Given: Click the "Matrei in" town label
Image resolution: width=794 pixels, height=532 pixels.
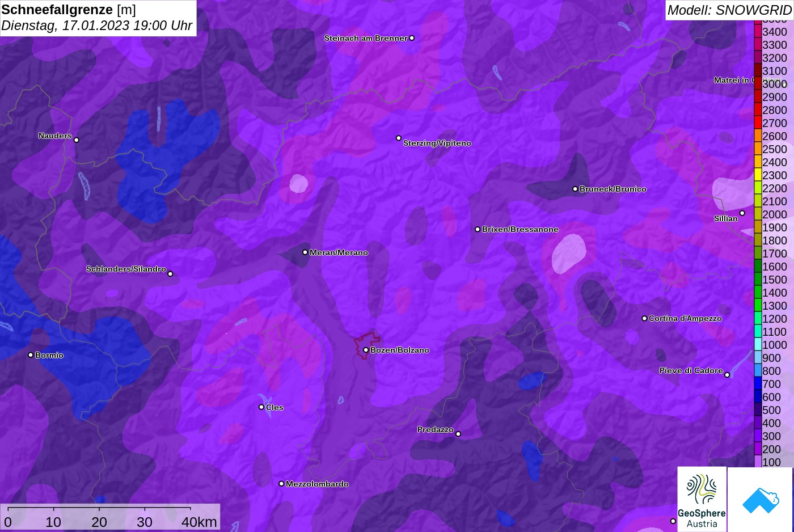Looking at the screenshot, I should coord(732,80).
